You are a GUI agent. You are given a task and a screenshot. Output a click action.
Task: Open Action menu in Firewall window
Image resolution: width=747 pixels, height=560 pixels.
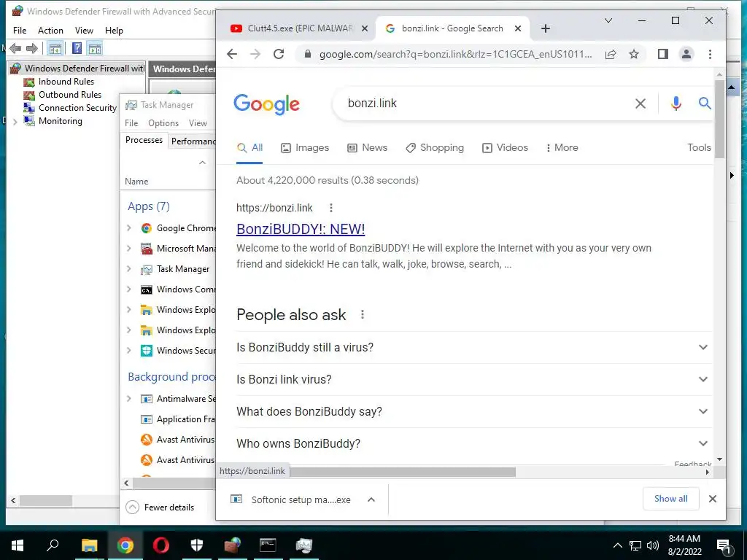[x=50, y=31]
